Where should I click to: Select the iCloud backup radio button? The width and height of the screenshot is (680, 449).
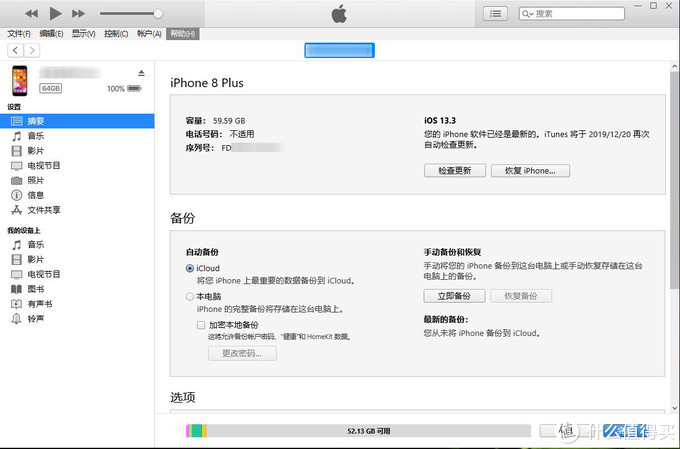(x=190, y=269)
